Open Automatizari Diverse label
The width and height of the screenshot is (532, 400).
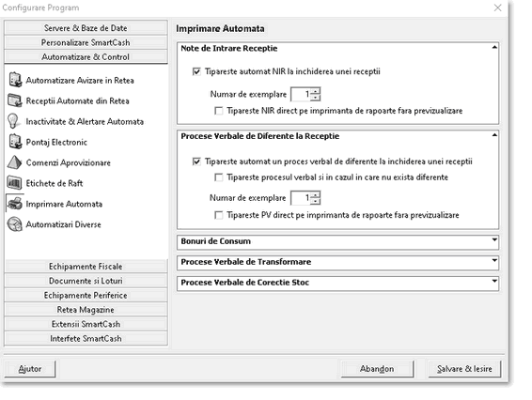tap(64, 224)
